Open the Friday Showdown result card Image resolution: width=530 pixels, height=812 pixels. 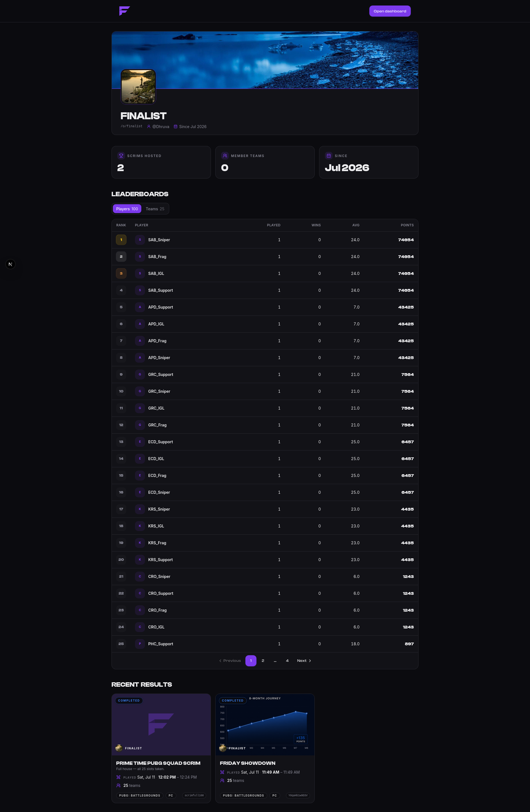(x=265, y=748)
